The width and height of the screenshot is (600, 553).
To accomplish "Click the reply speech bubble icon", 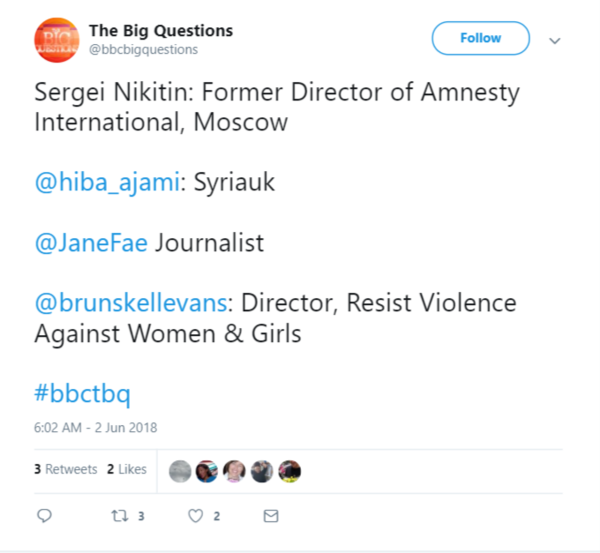I will click(44, 516).
